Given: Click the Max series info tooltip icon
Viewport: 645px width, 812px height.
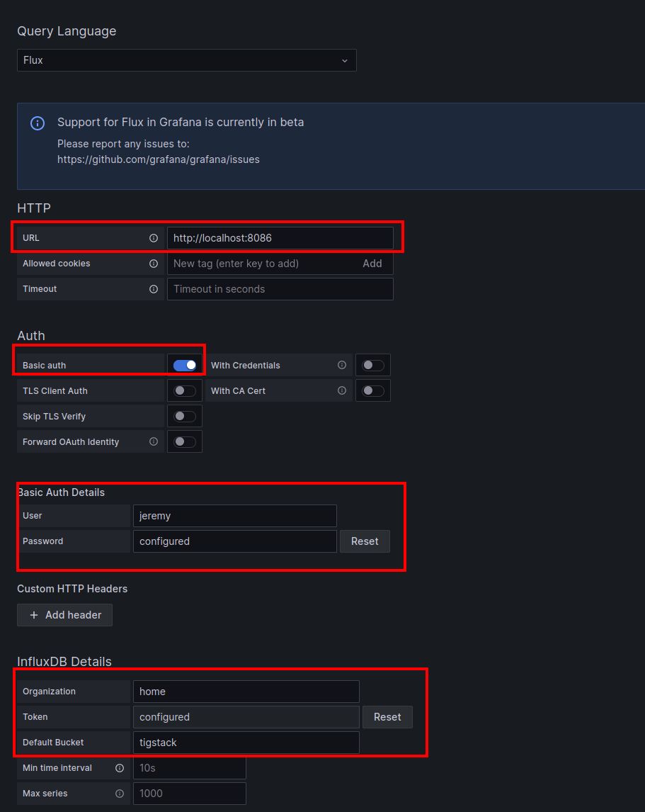Looking at the screenshot, I should click(x=120, y=793).
